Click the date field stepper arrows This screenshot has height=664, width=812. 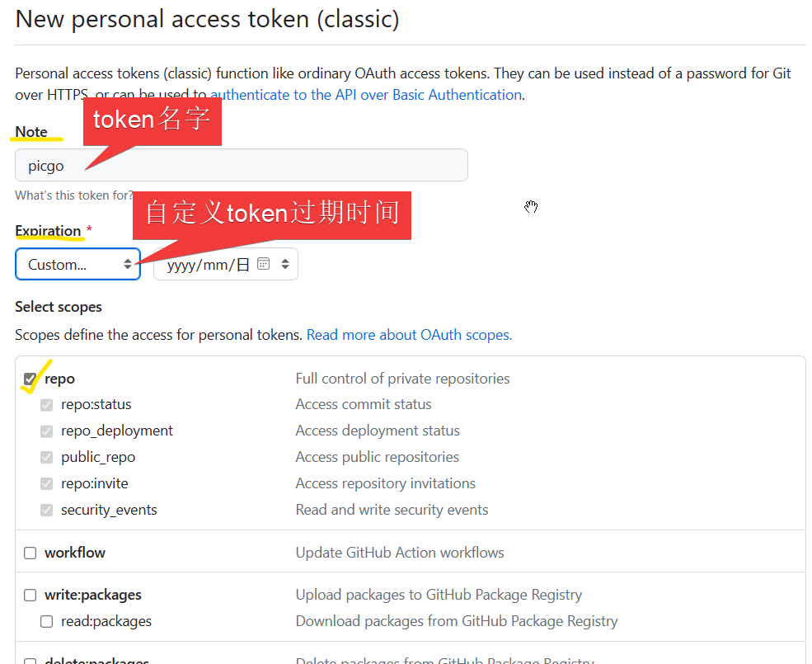point(285,264)
